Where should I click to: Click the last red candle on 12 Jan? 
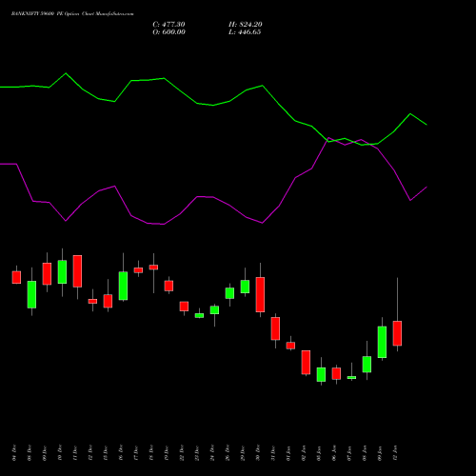pos(397,333)
